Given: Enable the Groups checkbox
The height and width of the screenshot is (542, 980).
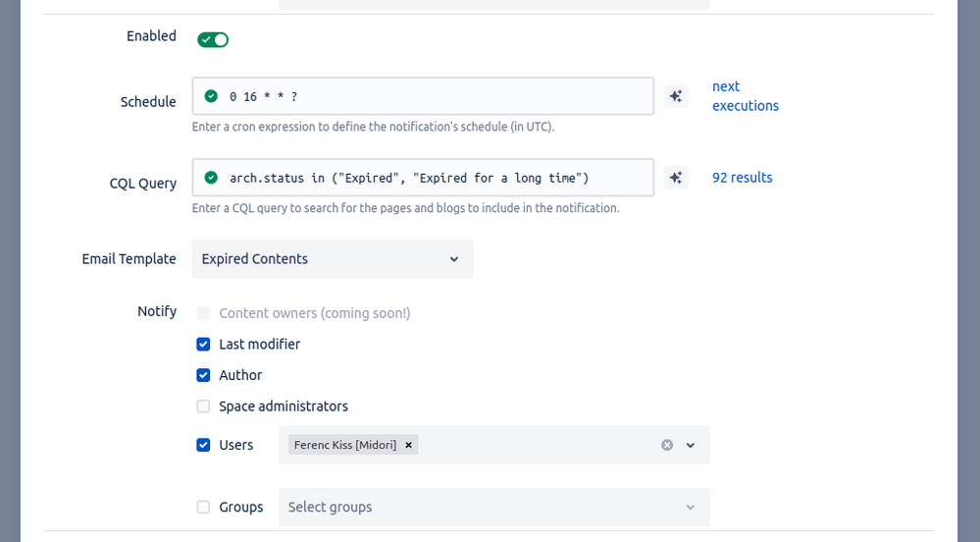Looking at the screenshot, I should [203, 507].
